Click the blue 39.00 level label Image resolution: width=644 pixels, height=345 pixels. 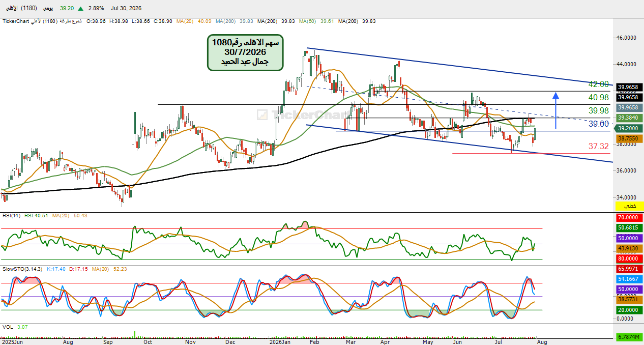click(x=599, y=124)
